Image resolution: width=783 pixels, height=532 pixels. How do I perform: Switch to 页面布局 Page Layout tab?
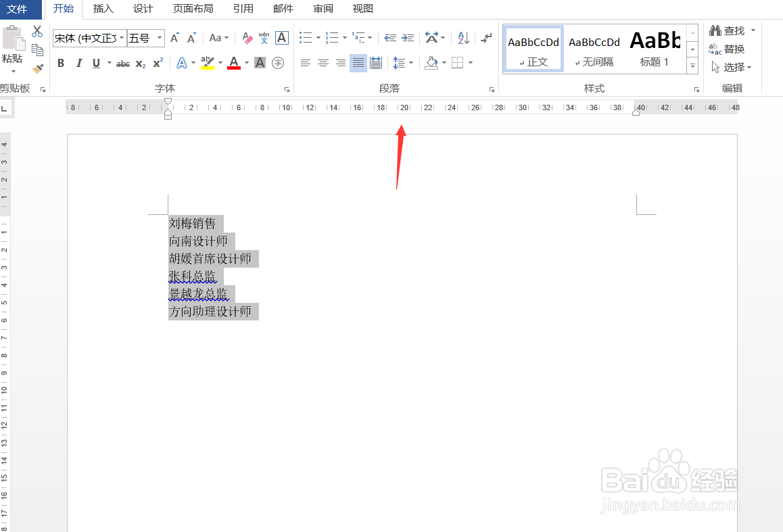tap(193, 9)
